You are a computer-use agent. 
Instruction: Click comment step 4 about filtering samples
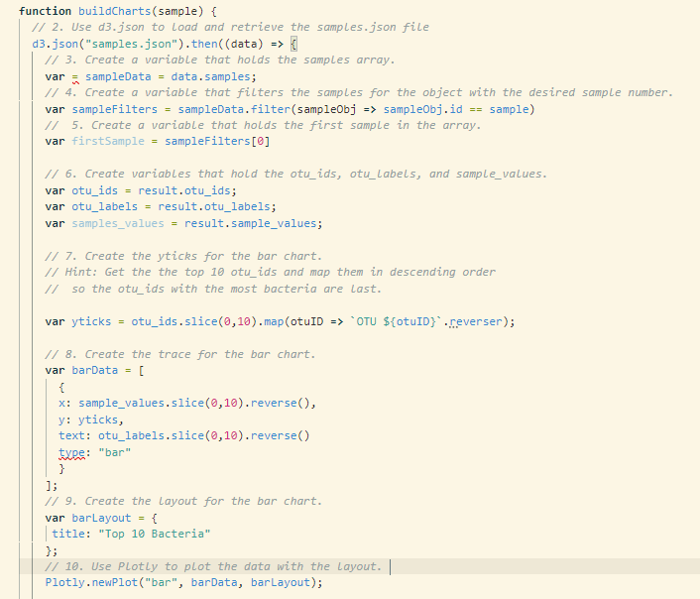[x=359, y=92]
